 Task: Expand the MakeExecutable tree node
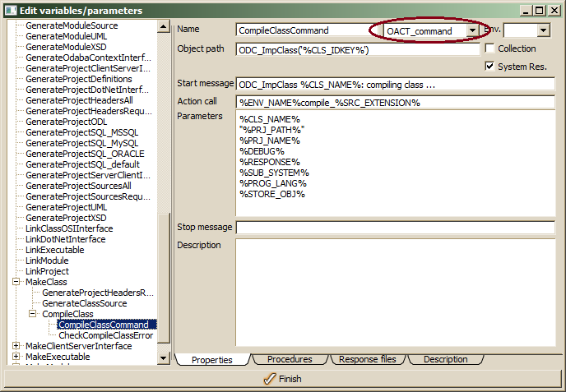(16, 357)
